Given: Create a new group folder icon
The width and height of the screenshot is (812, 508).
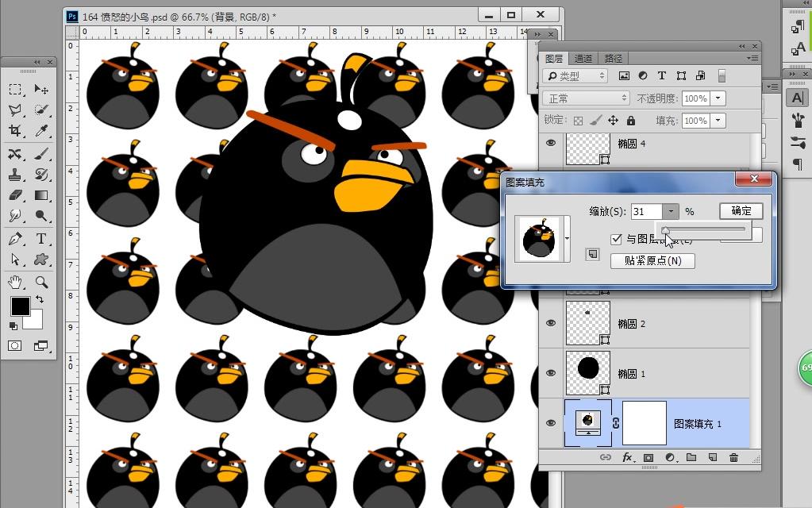Looking at the screenshot, I should pyautogui.click(x=691, y=457).
